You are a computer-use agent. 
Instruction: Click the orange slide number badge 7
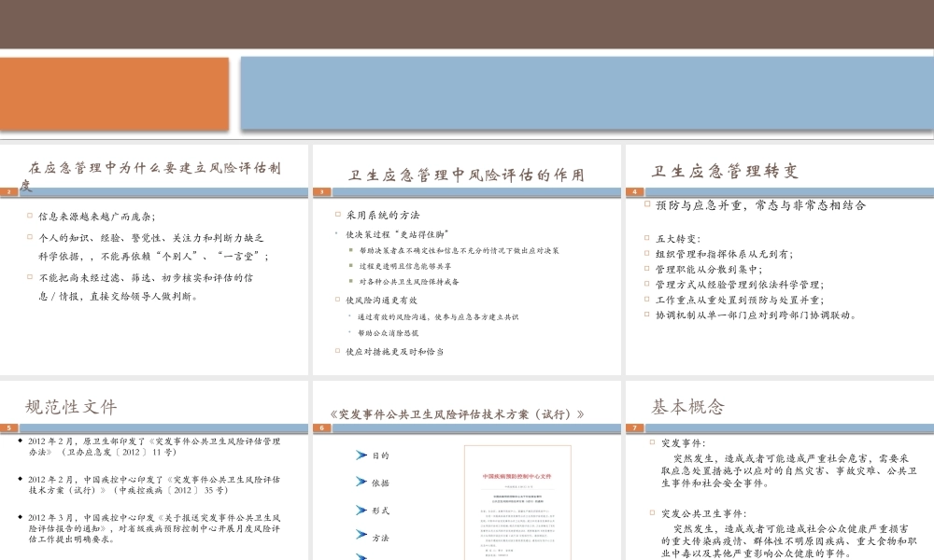coord(634,427)
